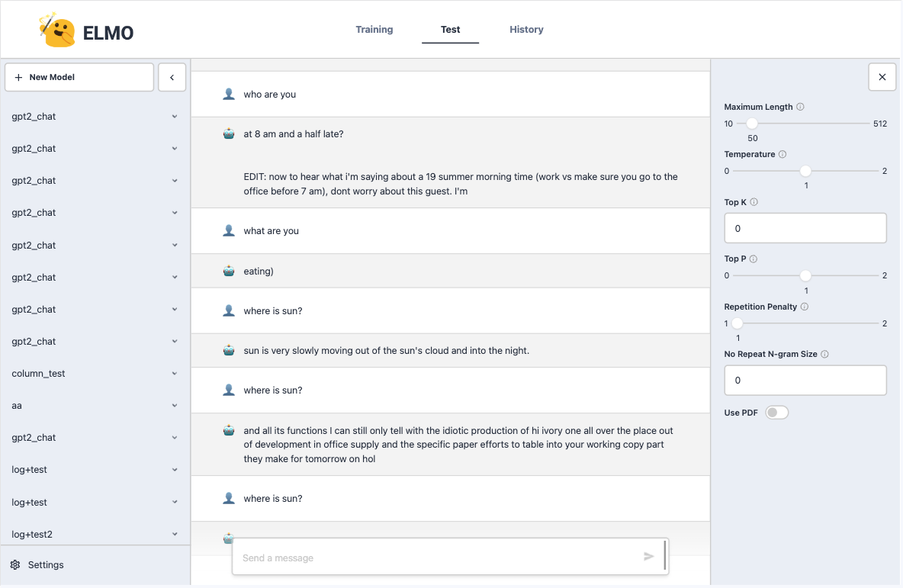This screenshot has width=903, height=588.
Task: Click the Repetition Penalty info icon
Action: click(x=805, y=307)
